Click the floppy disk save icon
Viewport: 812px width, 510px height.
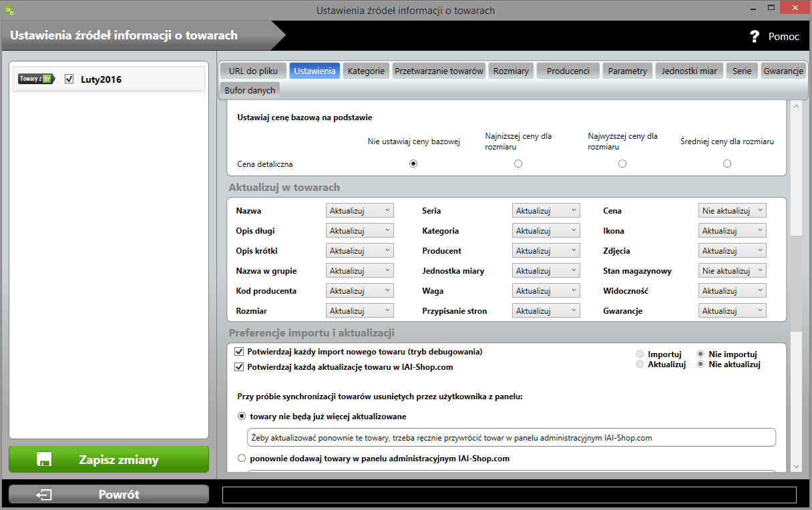pos(45,459)
